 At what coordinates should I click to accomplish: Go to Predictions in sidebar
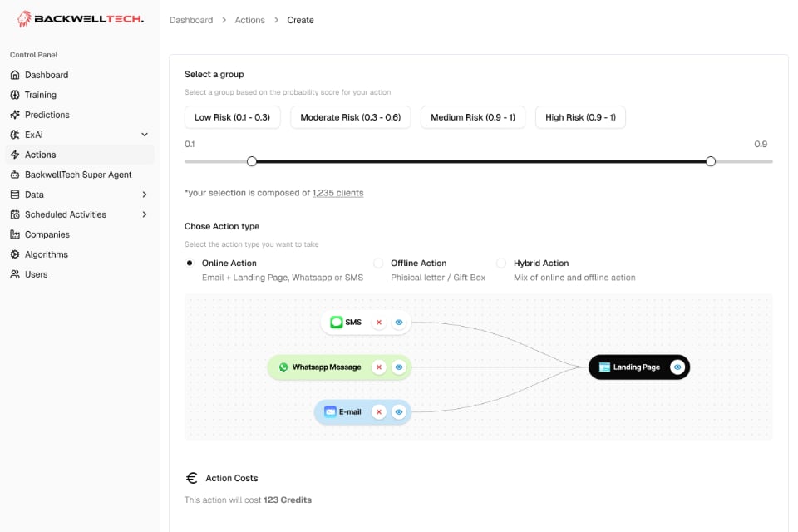pos(80,115)
